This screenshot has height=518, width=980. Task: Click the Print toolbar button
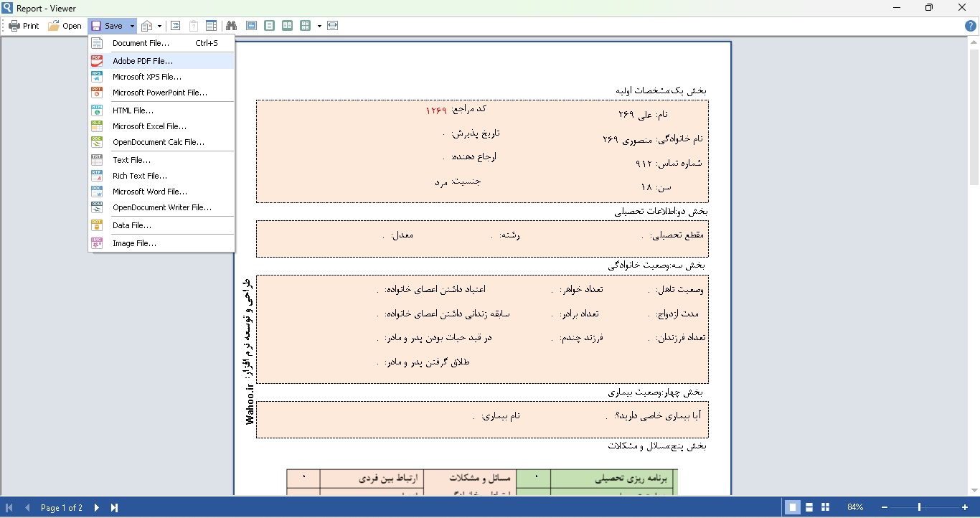pos(24,26)
